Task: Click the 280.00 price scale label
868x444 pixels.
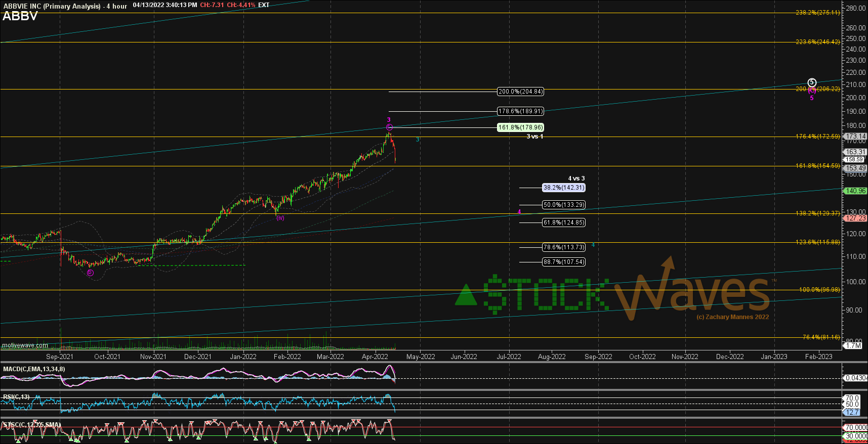Action: (855, 9)
